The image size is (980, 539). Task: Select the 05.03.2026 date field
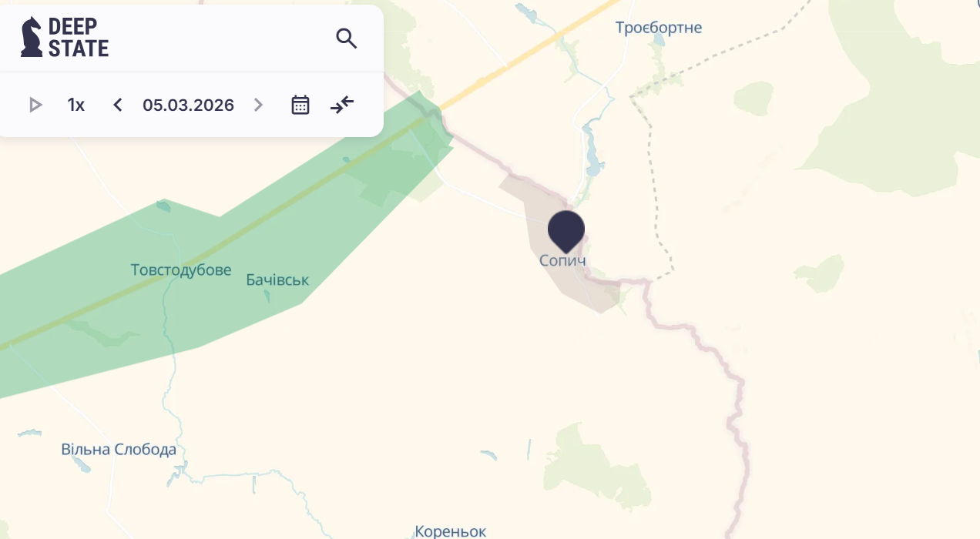tap(188, 105)
